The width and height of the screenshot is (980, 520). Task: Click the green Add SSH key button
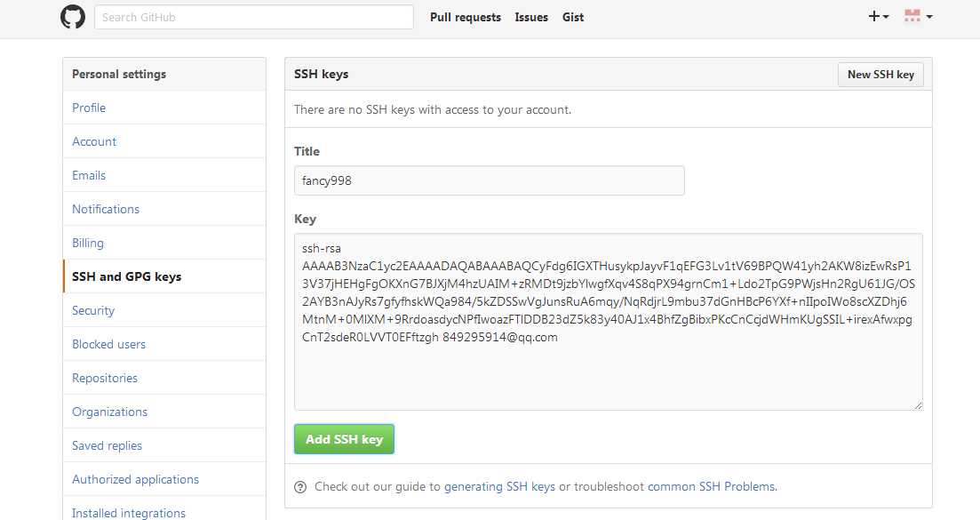[x=344, y=439]
